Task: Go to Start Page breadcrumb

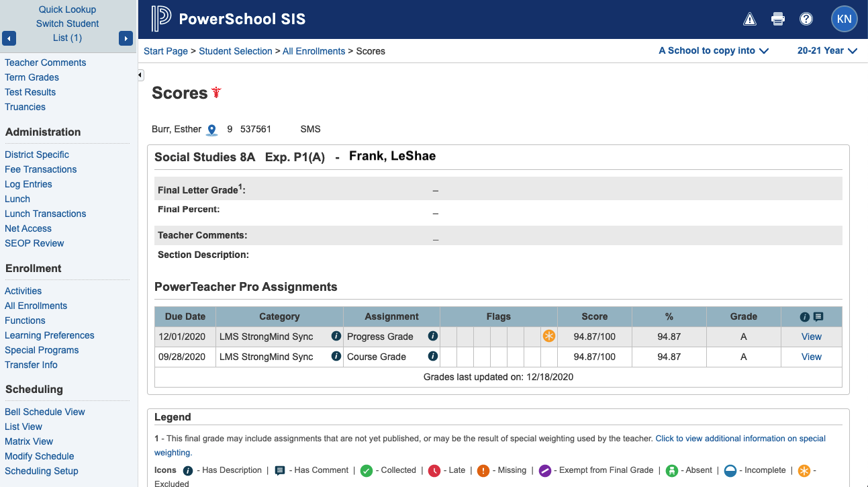Action: (x=166, y=51)
